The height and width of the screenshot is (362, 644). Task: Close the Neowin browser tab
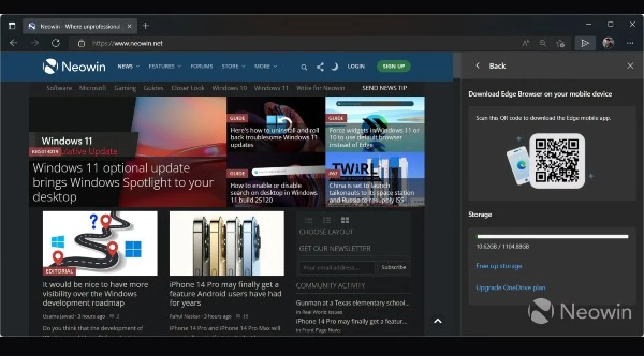click(x=129, y=26)
